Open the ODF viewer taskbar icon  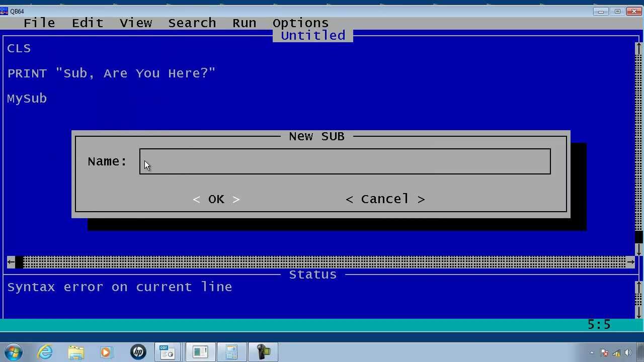(168, 352)
